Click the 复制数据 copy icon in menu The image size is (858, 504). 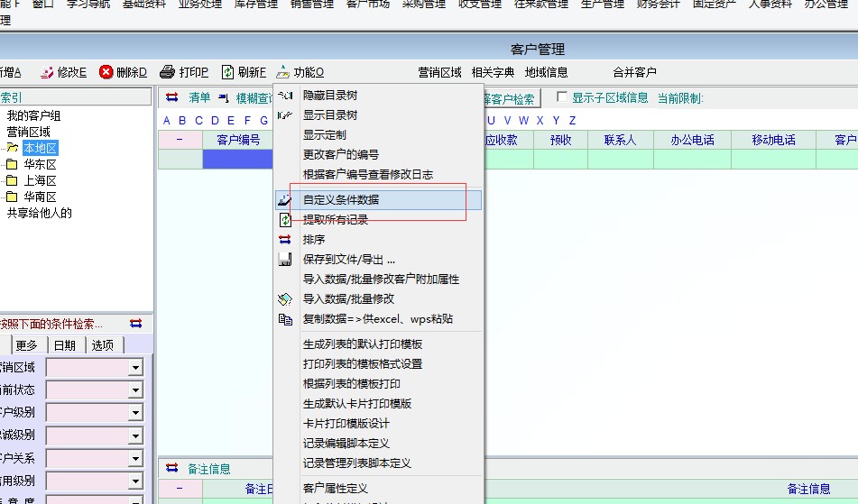(285, 319)
